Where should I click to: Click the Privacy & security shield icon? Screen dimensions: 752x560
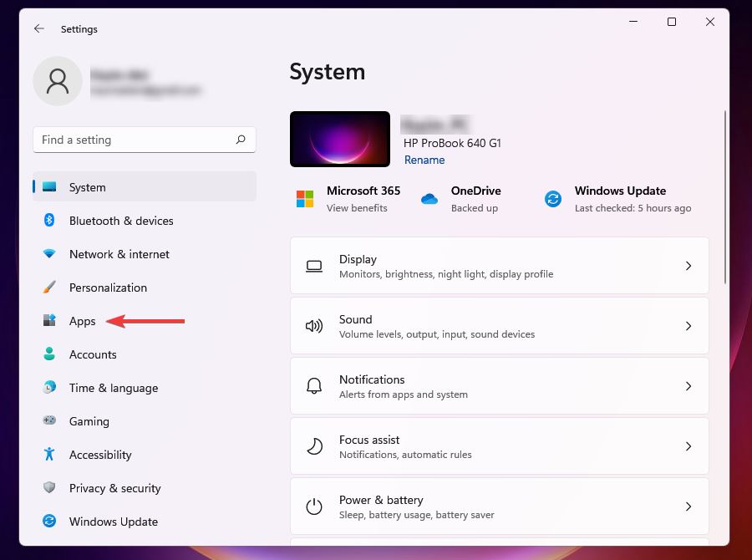49,488
